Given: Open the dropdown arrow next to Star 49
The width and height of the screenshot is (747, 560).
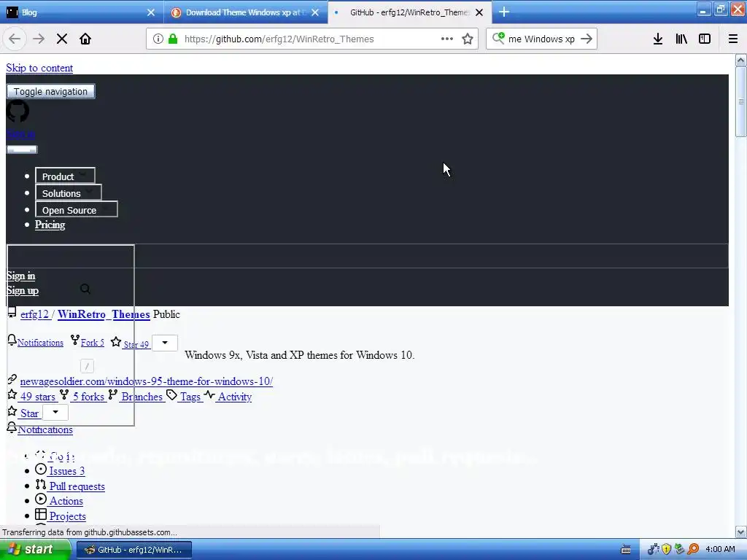Looking at the screenshot, I should 165,343.
